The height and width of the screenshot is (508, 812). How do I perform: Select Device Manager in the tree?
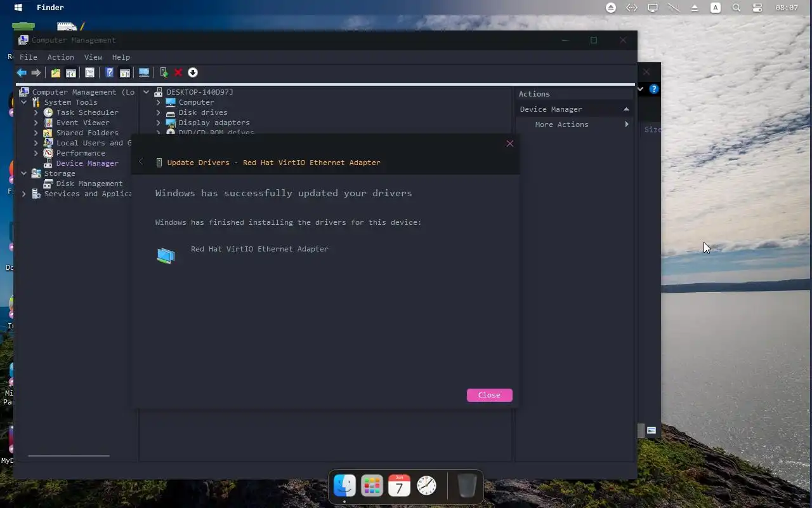(87, 163)
